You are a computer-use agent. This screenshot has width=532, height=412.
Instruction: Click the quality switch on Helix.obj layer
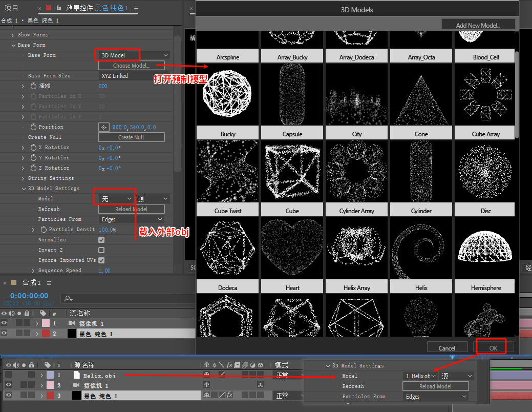222,374
